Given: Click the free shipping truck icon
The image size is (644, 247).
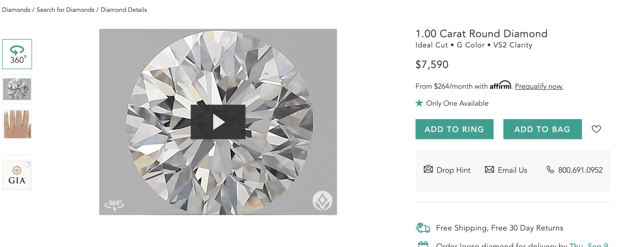Looking at the screenshot, I should [422, 228].
